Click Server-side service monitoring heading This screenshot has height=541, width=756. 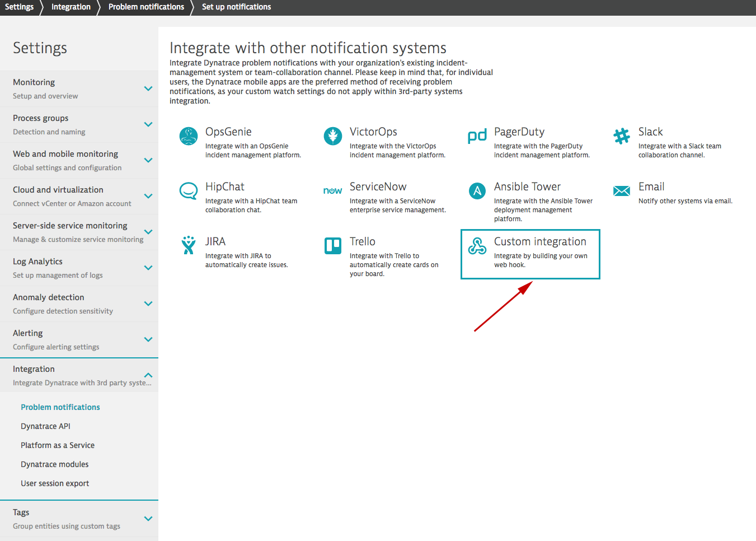pyautogui.click(x=70, y=226)
